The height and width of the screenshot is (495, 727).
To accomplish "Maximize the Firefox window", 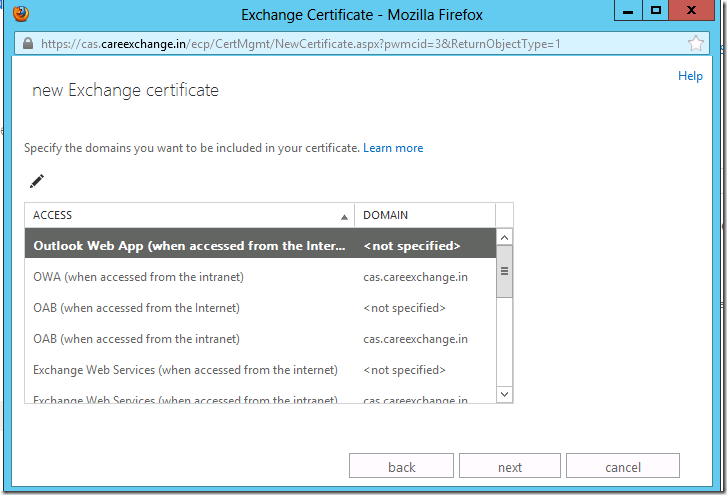I will (x=655, y=10).
